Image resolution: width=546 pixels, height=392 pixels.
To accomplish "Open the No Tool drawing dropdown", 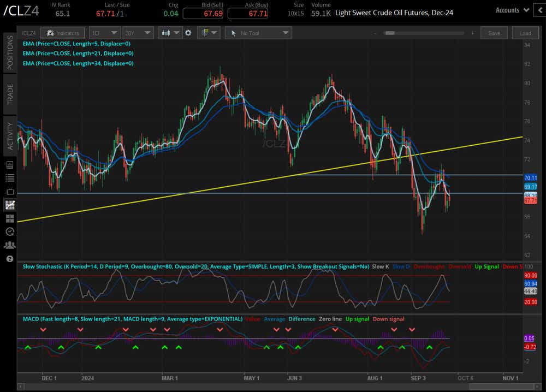I will (x=258, y=33).
